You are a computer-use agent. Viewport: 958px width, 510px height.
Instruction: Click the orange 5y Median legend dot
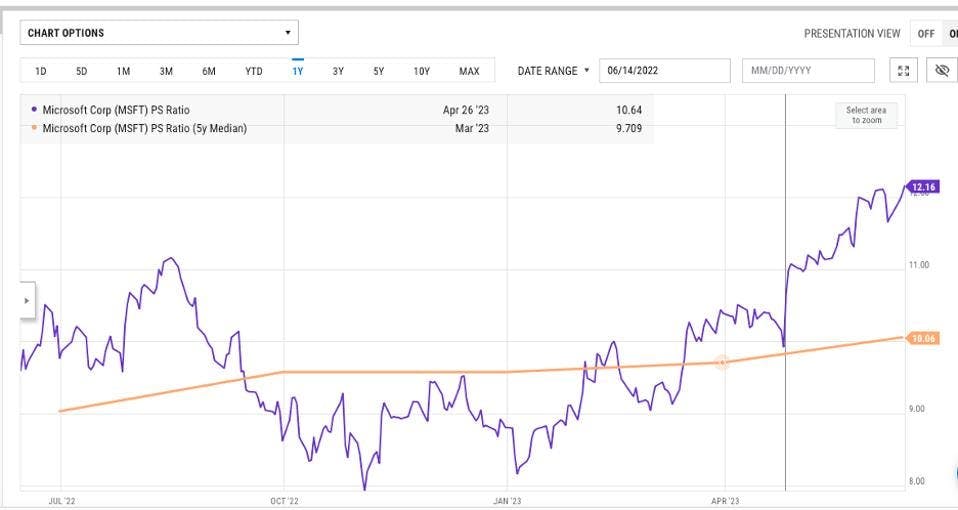click(34, 128)
